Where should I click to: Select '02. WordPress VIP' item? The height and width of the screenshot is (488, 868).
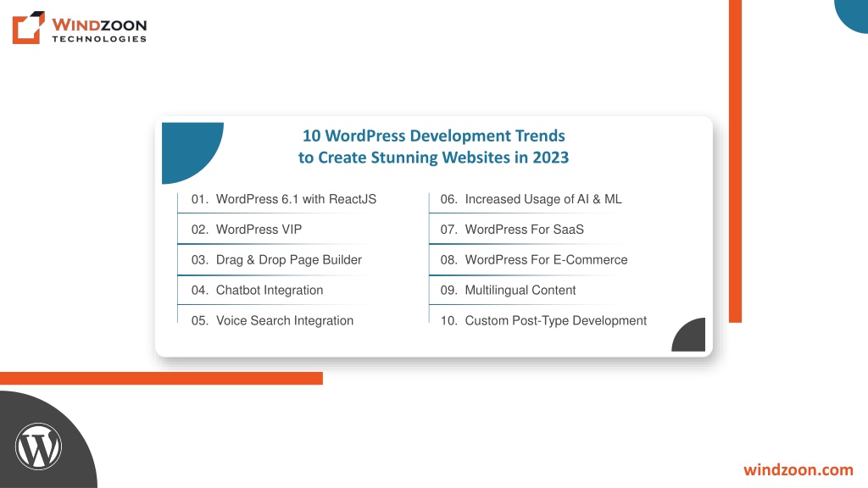(x=247, y=230)
